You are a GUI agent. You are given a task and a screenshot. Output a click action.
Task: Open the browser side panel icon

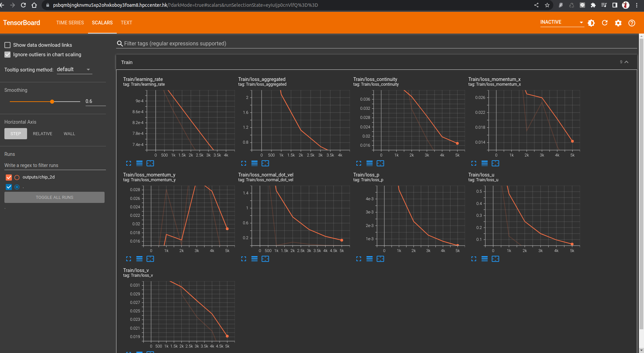tap(615, 5)
